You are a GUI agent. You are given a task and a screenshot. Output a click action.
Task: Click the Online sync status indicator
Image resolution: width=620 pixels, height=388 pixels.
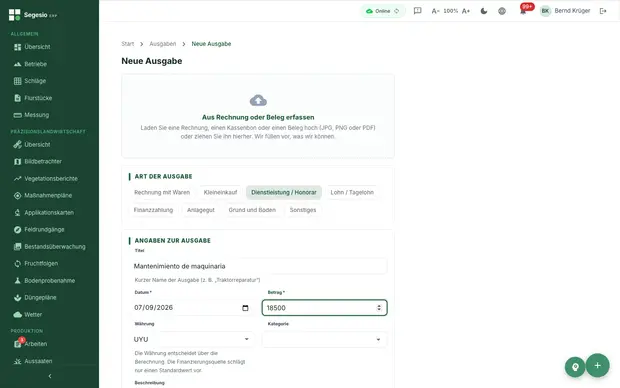click(382, 11)
